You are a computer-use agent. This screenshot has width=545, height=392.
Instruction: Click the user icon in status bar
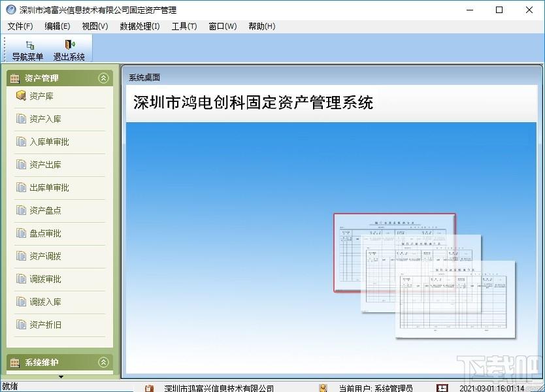323,388
